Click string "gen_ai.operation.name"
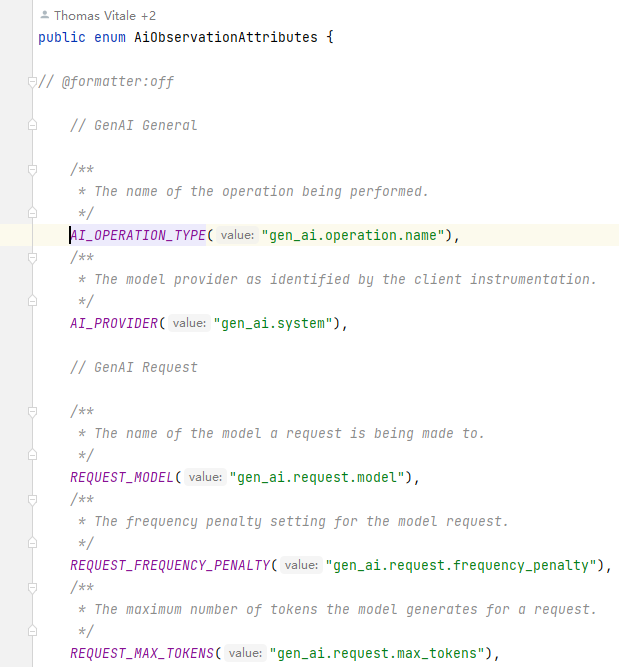The width and height of the screenshot is (619, 667). 353,235
